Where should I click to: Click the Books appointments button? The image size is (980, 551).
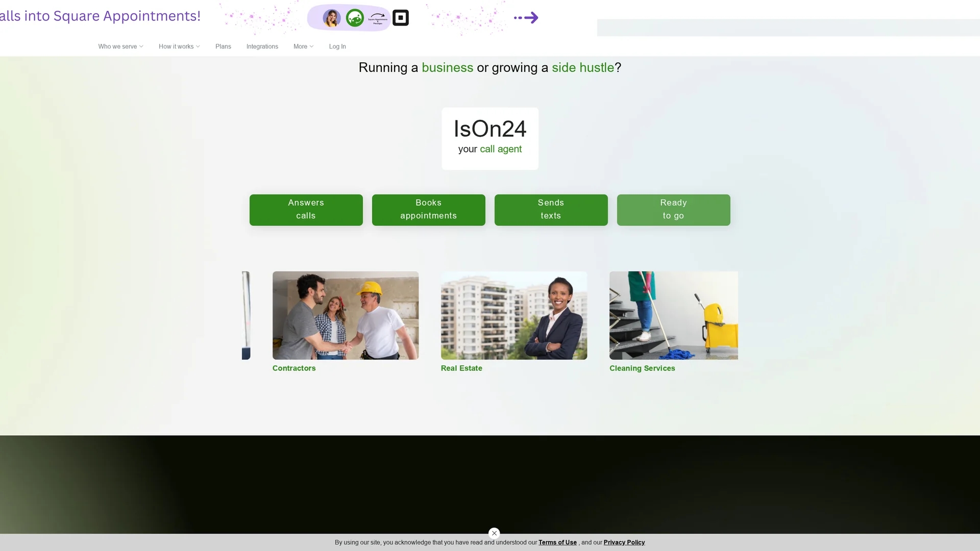pyautogui.click(x=429, y=210)
